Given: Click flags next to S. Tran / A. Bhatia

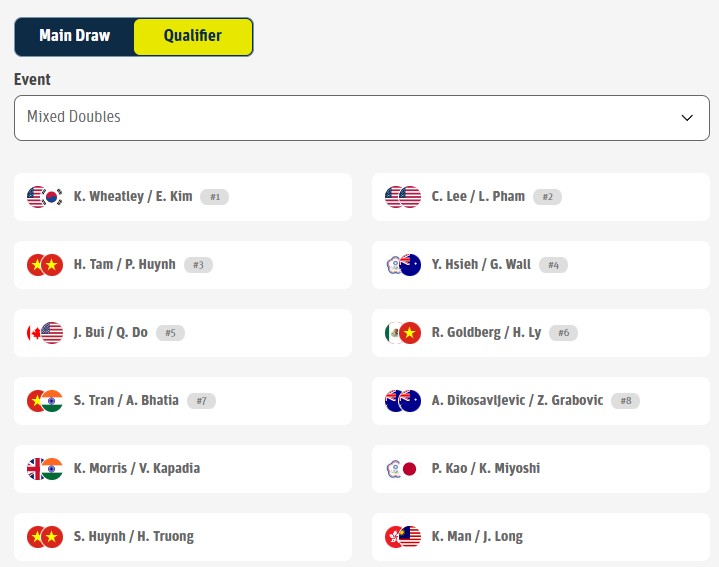Looking at the screenshot, I should pyautogui.click(x=45, y=401).
